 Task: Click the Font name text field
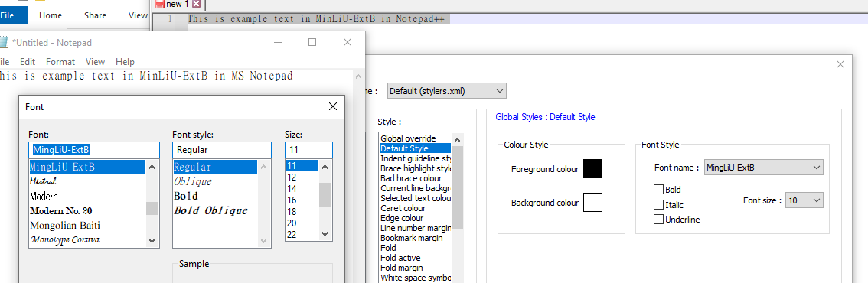(x=94, y=150)
